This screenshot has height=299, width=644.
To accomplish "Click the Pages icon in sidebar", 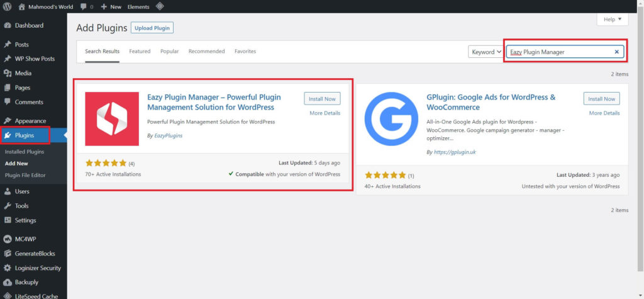I will pos(8,87).
